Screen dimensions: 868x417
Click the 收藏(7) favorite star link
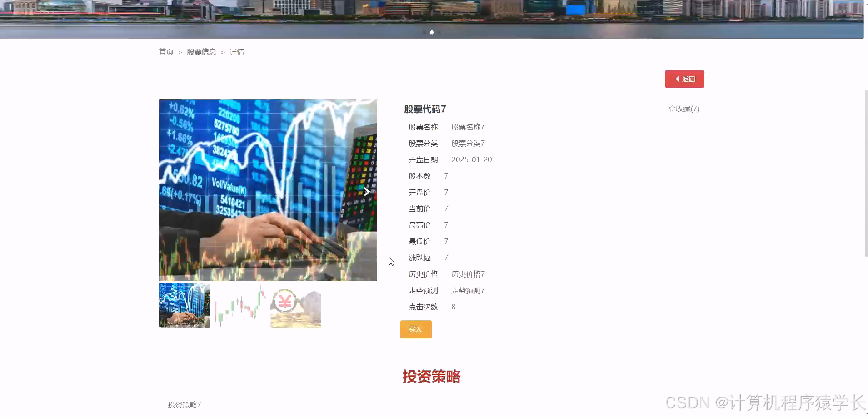point(684,109)
